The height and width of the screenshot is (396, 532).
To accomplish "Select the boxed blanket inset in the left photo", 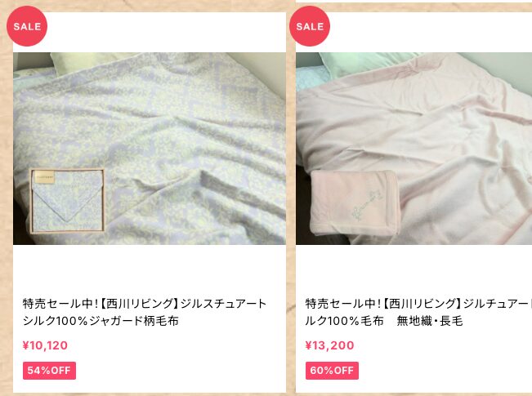I will tap(67, 200).
